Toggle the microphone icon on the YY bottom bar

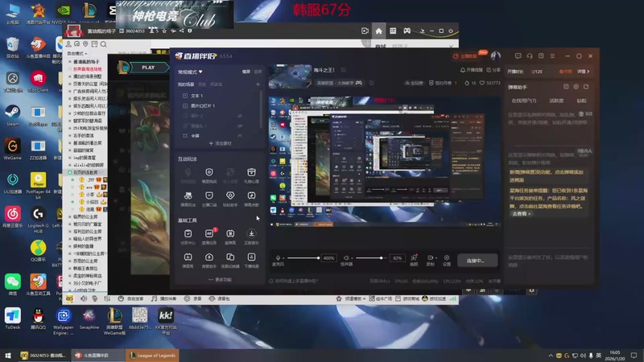tap(95, 298)
